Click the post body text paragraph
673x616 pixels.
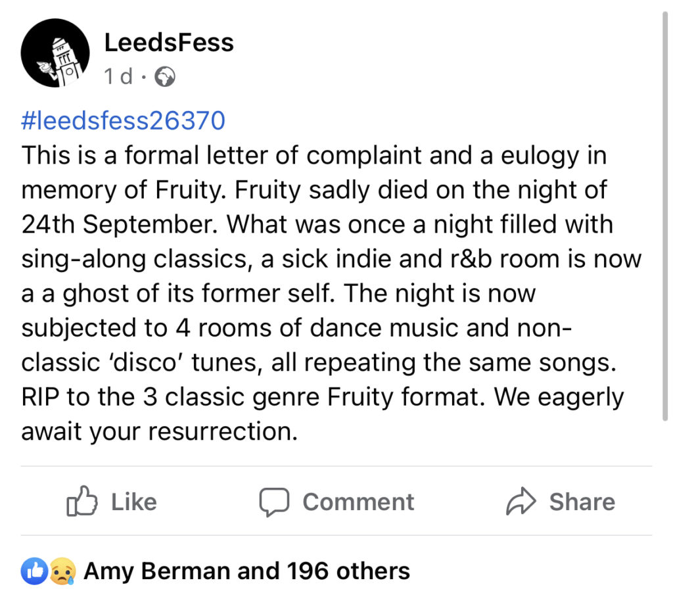tap(331, 293)
